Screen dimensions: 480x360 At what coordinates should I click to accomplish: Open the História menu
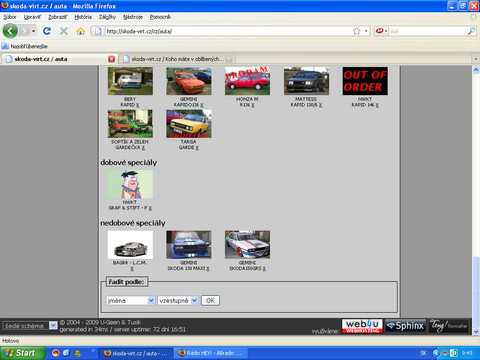tap(83, 17)
